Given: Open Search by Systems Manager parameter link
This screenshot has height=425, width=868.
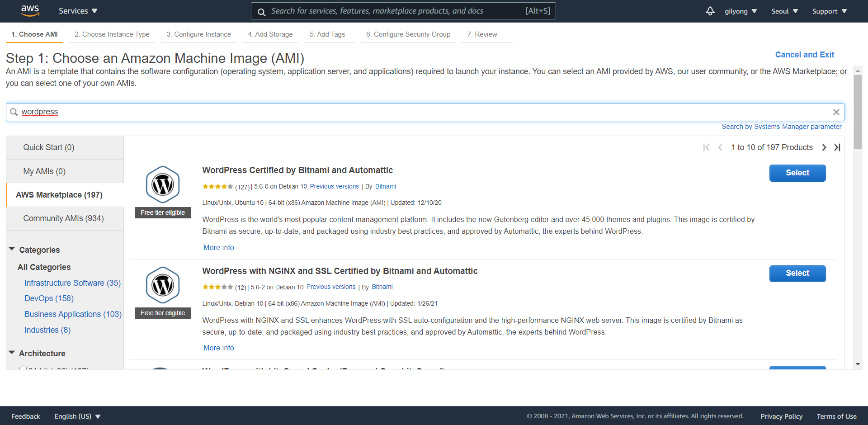Looking at the screenshot, I should [781, 127].
